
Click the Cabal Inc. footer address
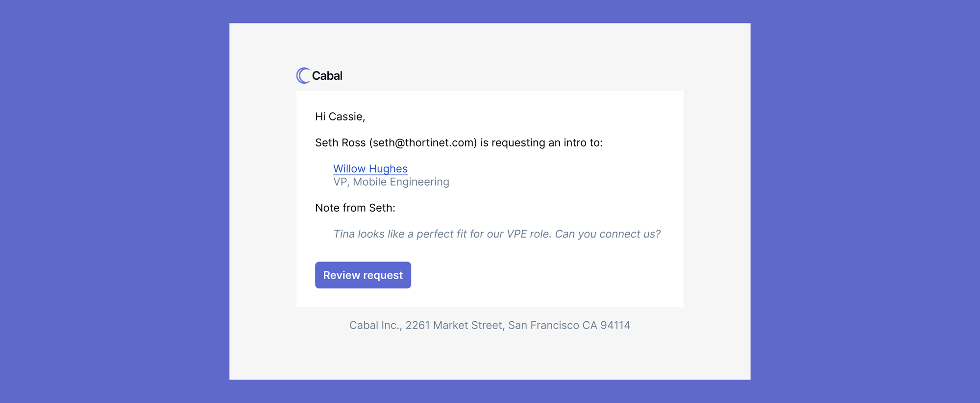click(x=490, y=325)
